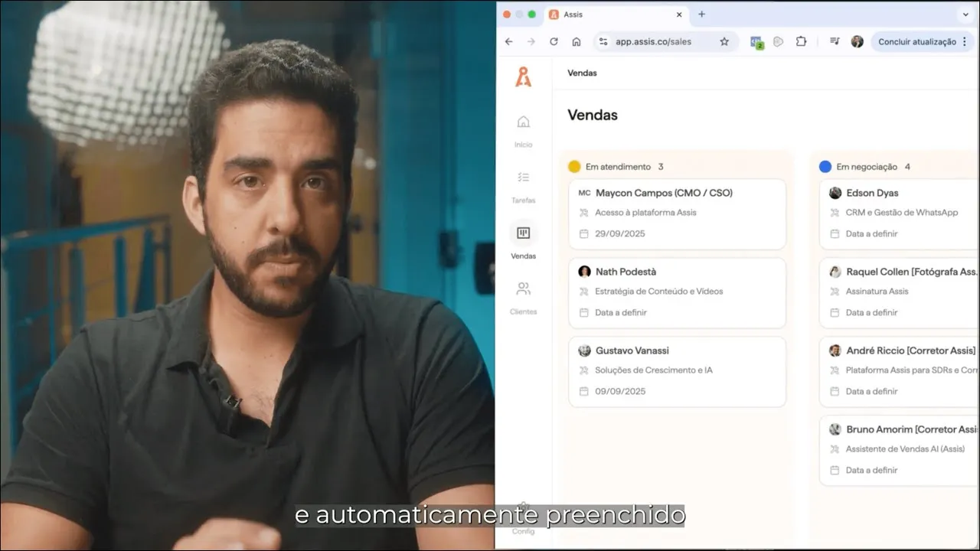
Task: Open the Gustavo Vanassi sales card
Action: (677, 371)
